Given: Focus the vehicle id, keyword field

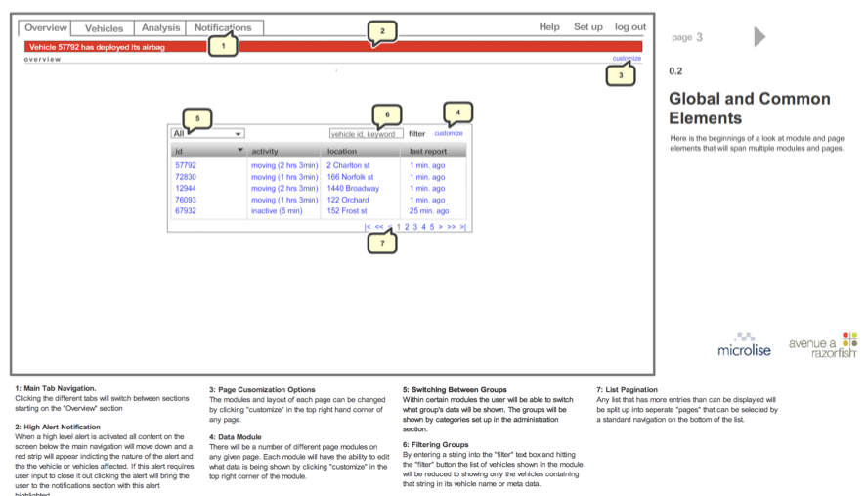Looking at the screenshot, I should (x=366, y=134).
